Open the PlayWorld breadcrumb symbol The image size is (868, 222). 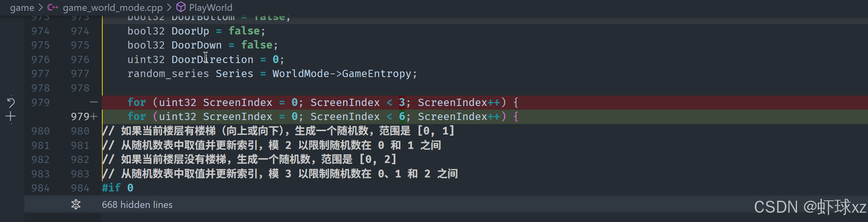point(211,8)
